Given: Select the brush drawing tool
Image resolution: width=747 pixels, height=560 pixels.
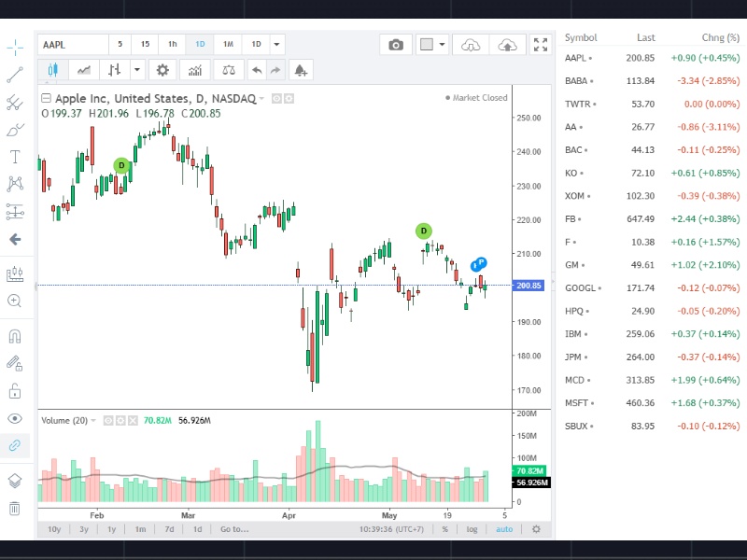Looking at the screenshot, I should (15, 130).
